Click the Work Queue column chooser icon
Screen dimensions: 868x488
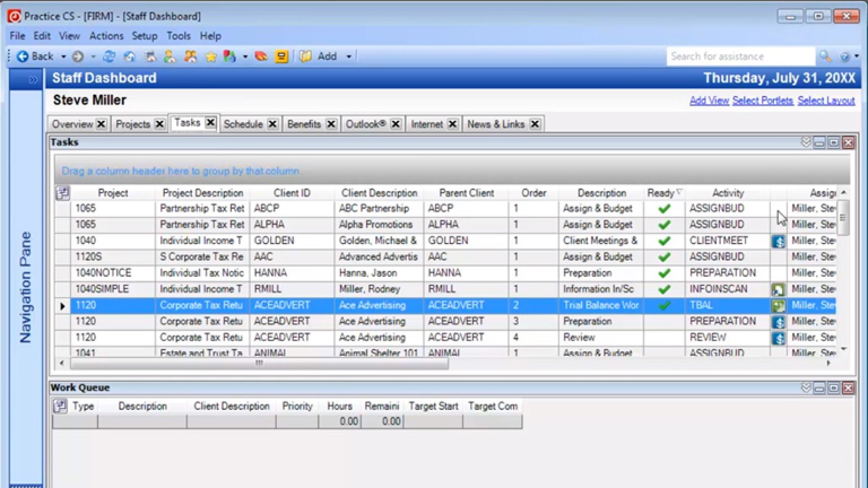click(x=60, y=406)
